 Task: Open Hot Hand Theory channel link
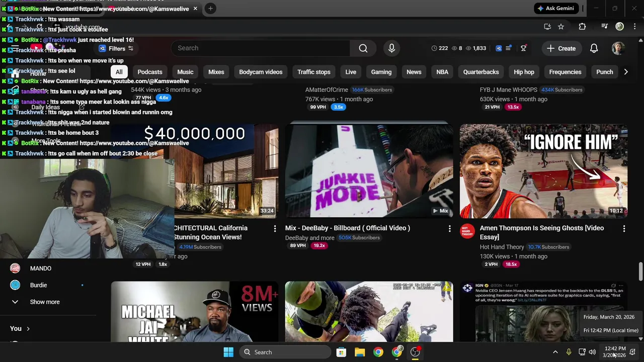click(502, 247)
